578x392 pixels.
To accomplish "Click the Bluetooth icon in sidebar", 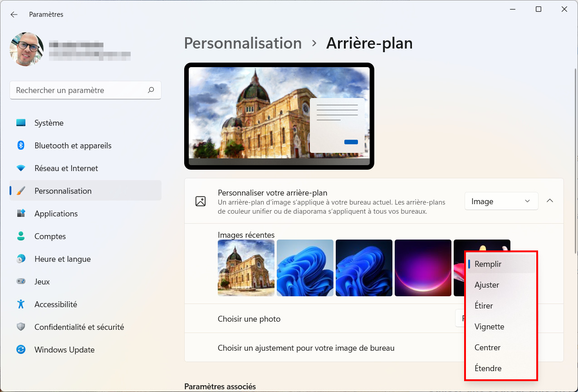I will (21, 145).
